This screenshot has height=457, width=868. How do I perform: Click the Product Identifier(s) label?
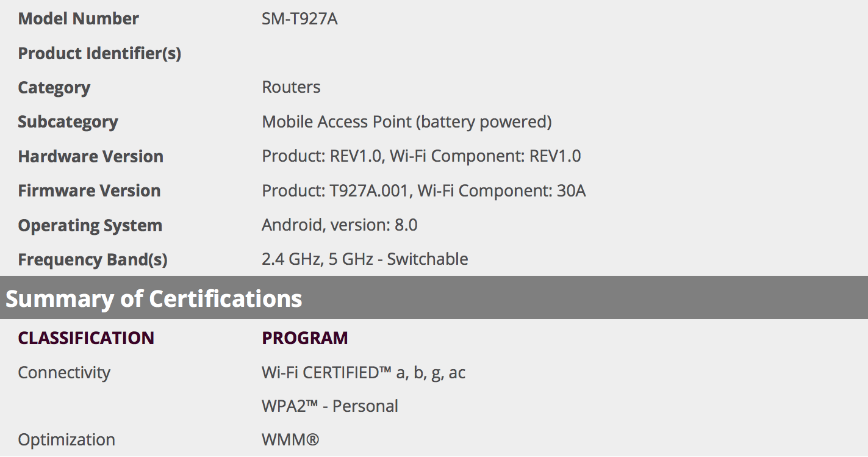pos(99,54)
